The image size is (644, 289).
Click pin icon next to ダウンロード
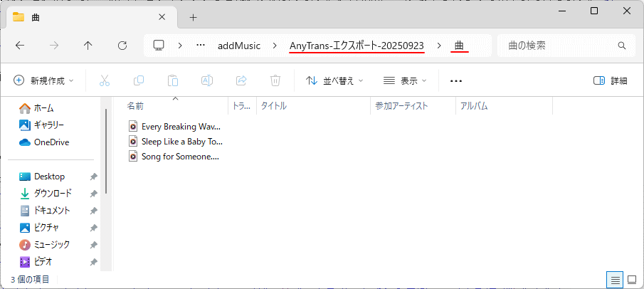(x=93, y=194)
